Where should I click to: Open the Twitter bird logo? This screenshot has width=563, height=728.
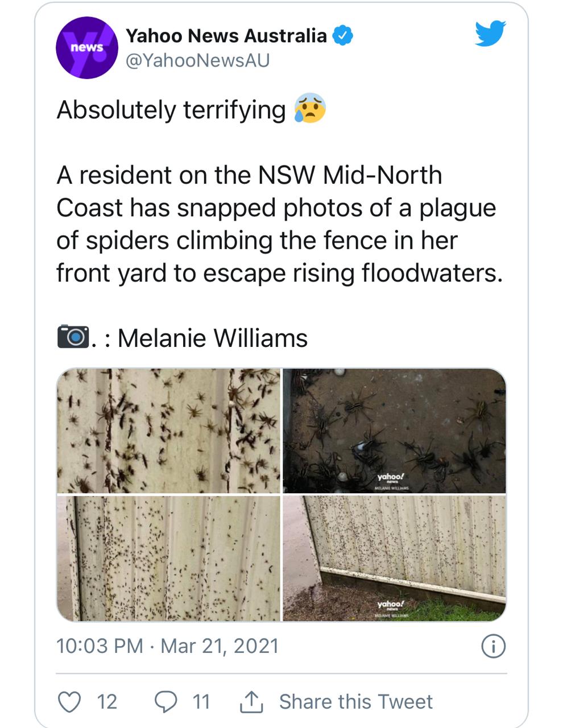tap(490, 34)
